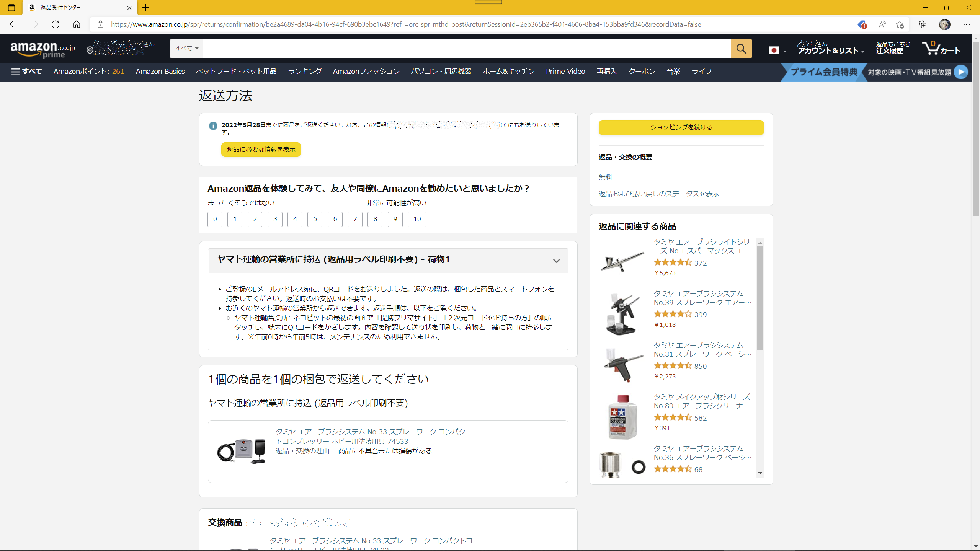Open 注文履歴 returns and orders link
The height and width of the screenshot is (551, 980).
[893, 48]
